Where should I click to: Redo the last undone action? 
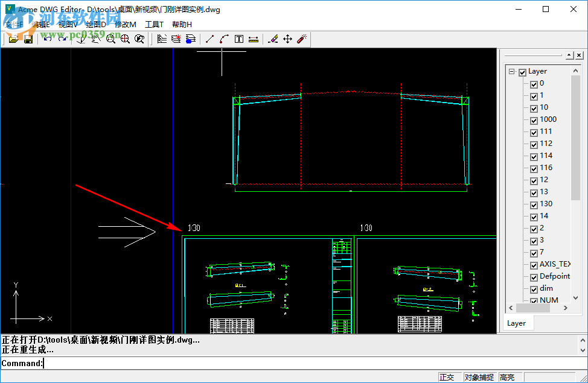pyautogui.click(x=62, y=38)
